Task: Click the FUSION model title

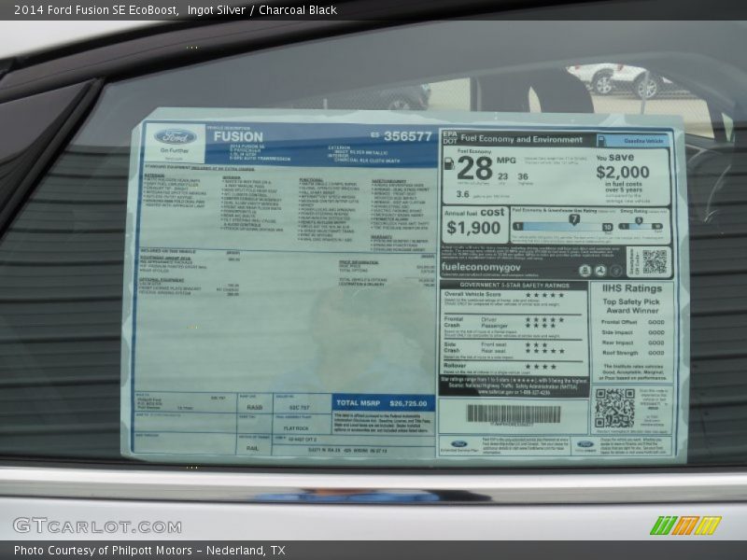Action: 238,136
